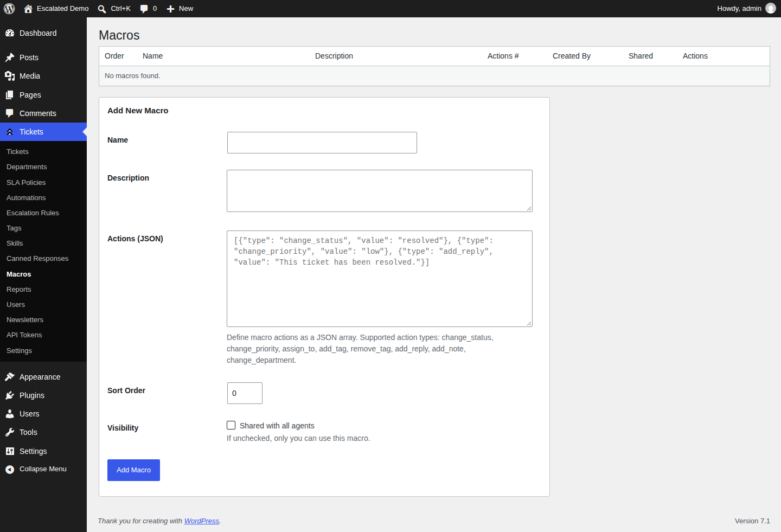
Task: Submit the Add Macro button
Action: (x=133, y=470)
